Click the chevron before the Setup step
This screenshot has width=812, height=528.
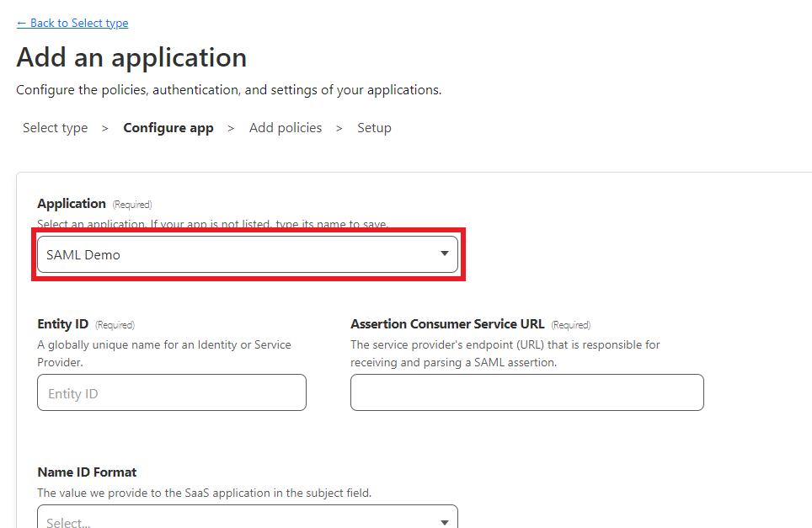coord(340,127)
